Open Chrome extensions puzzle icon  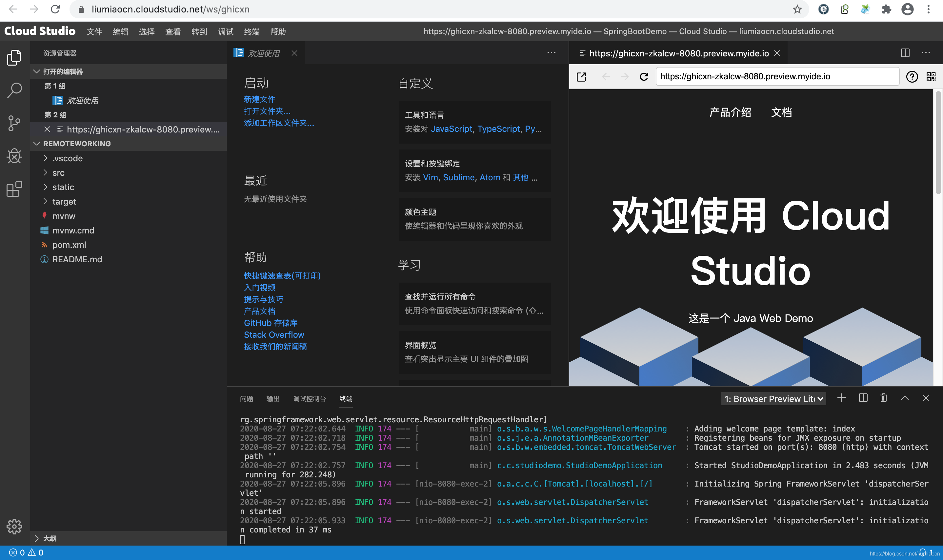click(x=886, y=10)
